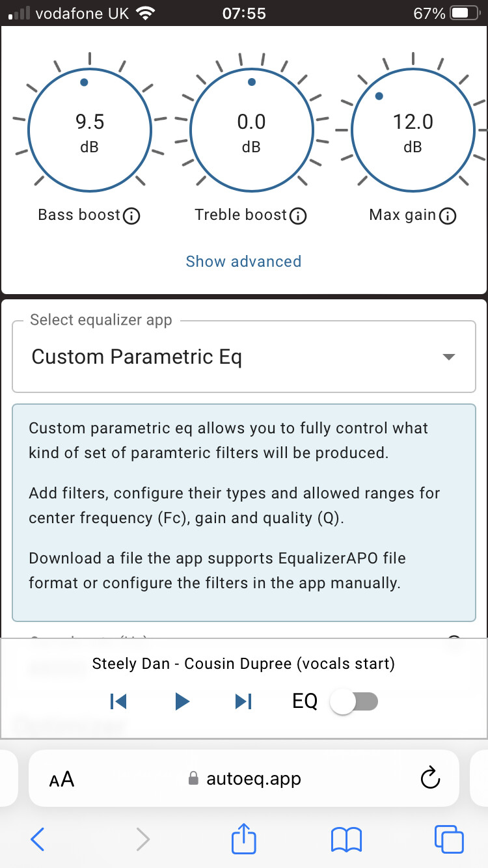This screenshot has width=488, height=868.
Task: Reload the autoeq.app page
Action: 430,778
